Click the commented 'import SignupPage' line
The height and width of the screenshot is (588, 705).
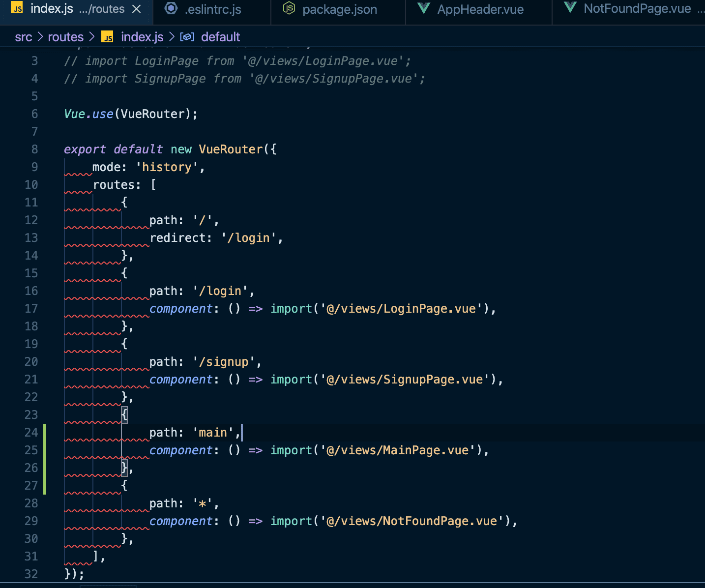click(245, 79)
